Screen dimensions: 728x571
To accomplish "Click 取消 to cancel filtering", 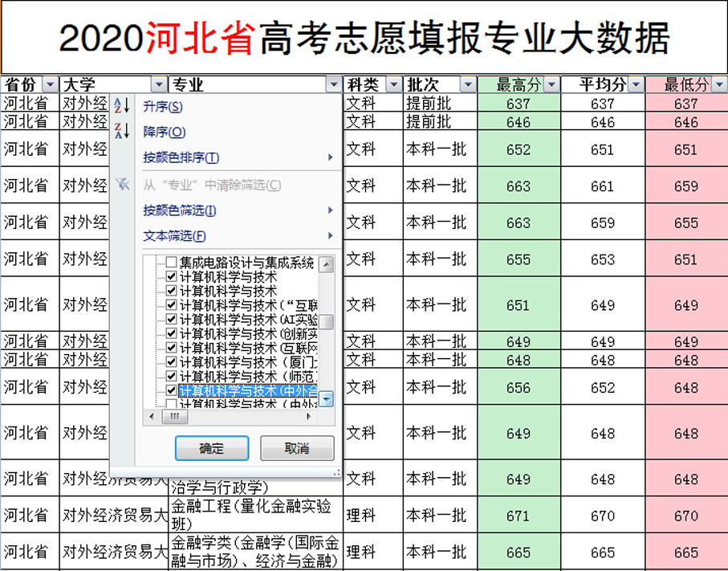I will pyautogui.click(x=298, y=448).
